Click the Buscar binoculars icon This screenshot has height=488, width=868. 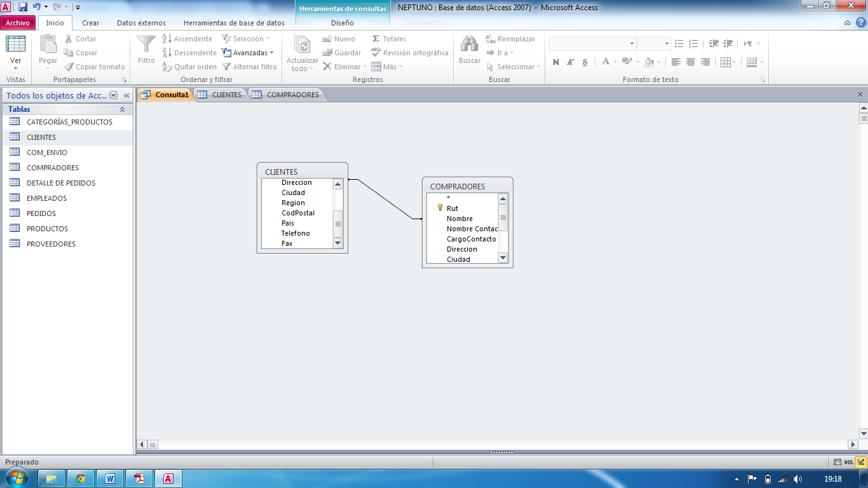[x=469, y=46]
